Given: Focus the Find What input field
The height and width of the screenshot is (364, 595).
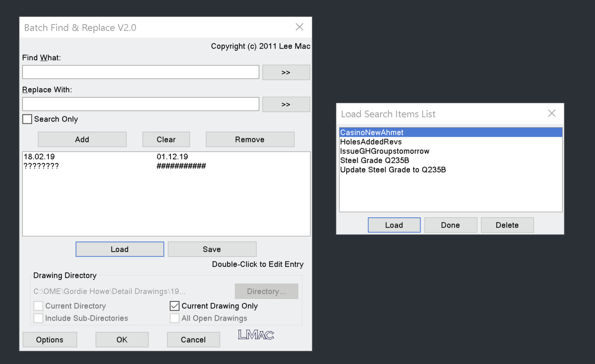Looking at the screenshot, I should pos(141,72).
